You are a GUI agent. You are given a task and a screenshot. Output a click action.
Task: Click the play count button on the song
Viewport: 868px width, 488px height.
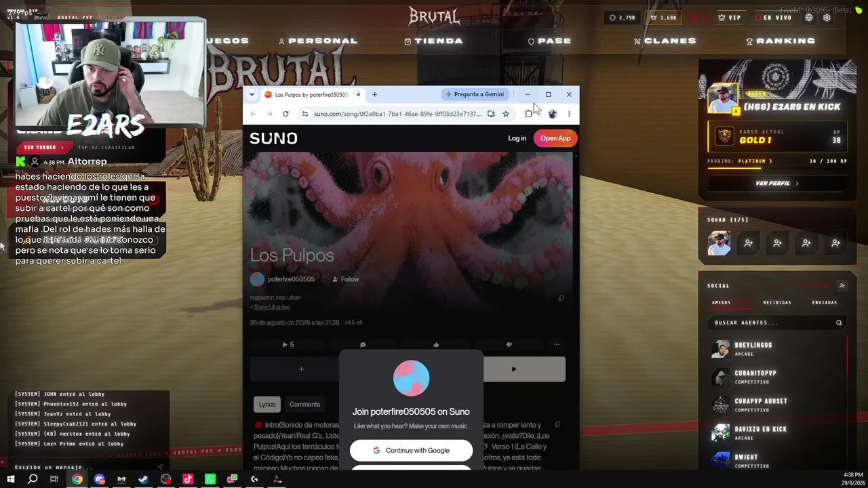(288, 344)
